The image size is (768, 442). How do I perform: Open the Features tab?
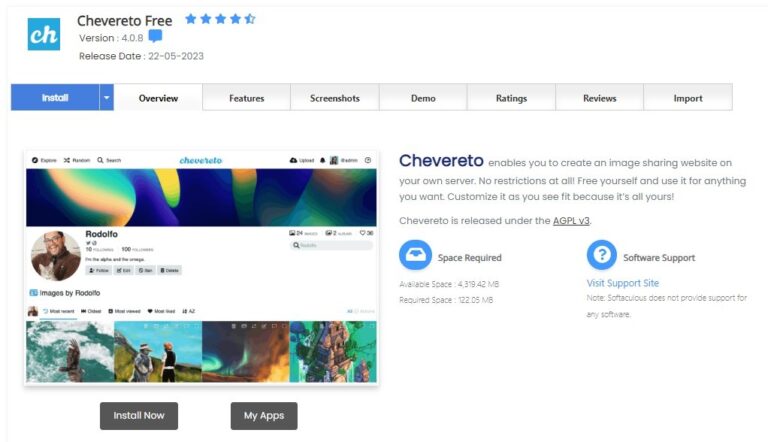(246, 98)
